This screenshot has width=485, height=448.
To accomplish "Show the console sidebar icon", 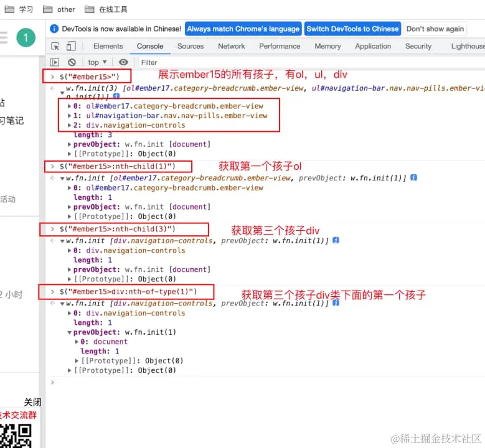I will [x=54, y=62].
